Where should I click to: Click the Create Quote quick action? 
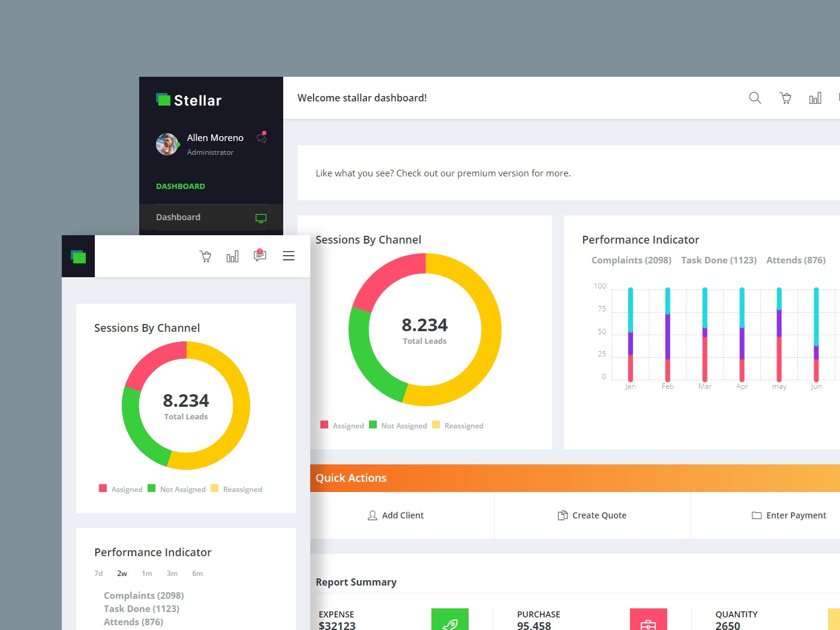(592, 515)
